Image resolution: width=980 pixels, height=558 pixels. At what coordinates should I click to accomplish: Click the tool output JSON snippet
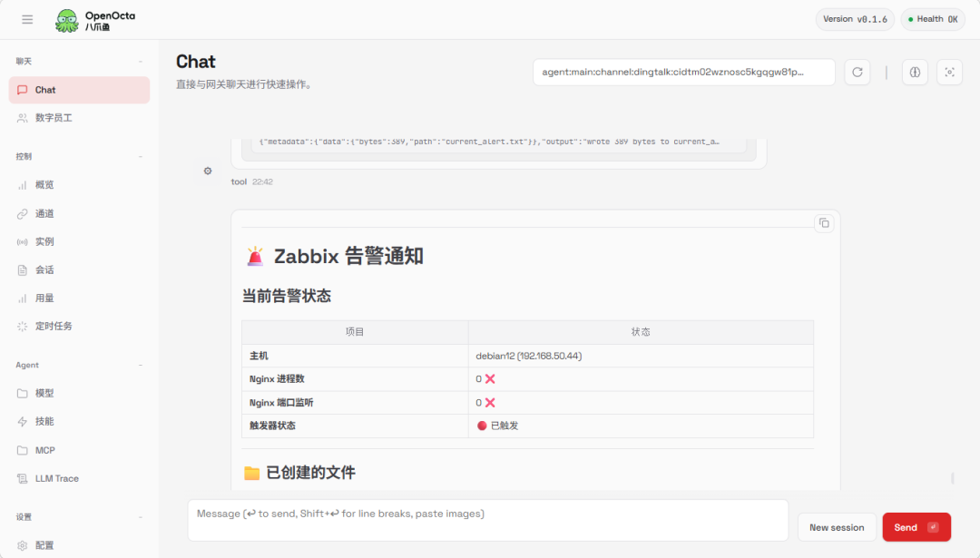pyautogui.click(x=489, y=142)
